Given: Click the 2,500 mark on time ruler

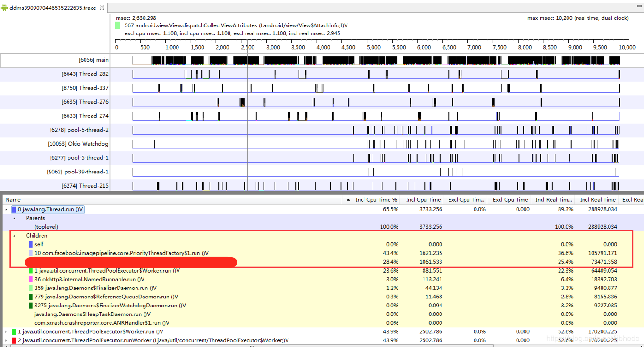Looking at the screenshot, I should click(x=247, y=48).
